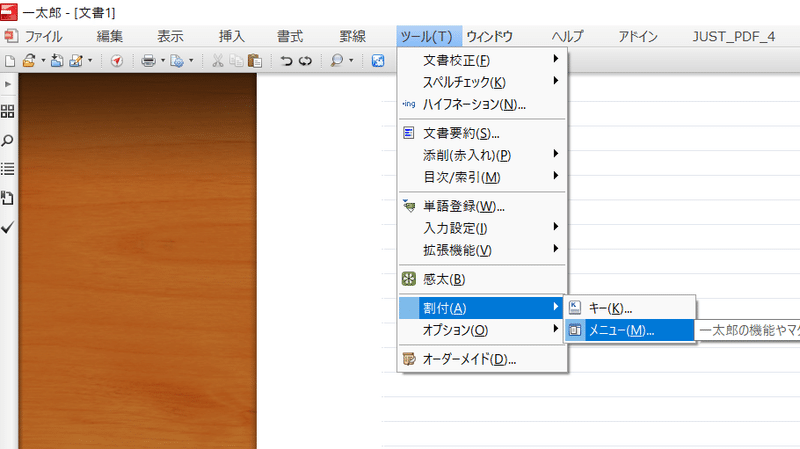Click the Print icon

tap(148, 61)
